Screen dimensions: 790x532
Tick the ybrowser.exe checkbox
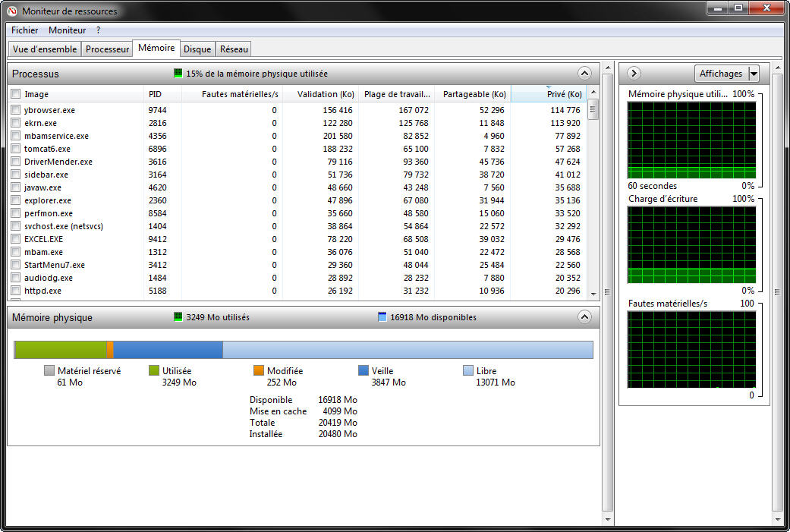pos(16,110)
